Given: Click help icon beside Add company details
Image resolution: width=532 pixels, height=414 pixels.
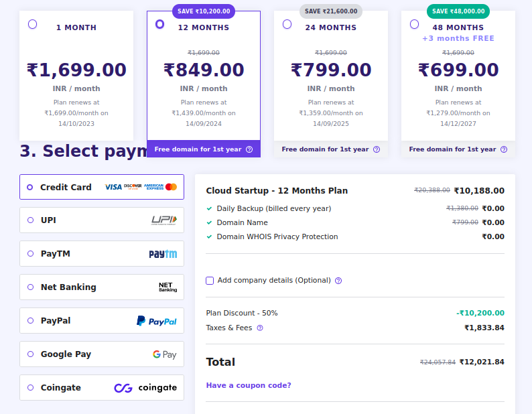Looking at the screenshot, I should [338, 281].
